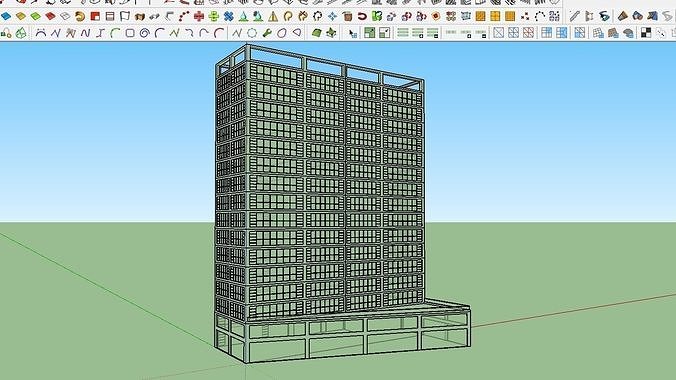This screenshot has height=380, width=676.
Task: Select the pencil icon in right toolbar
Action: coord(574,16)
